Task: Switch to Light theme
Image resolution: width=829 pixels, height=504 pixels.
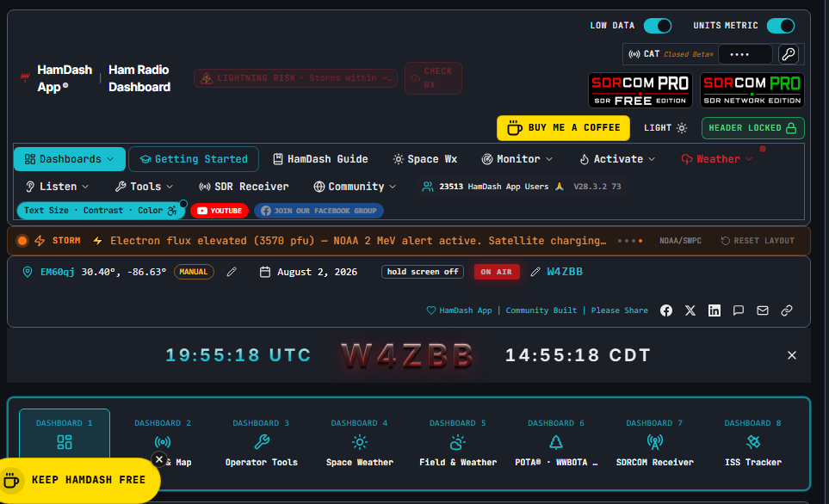Action: (665, 128)
